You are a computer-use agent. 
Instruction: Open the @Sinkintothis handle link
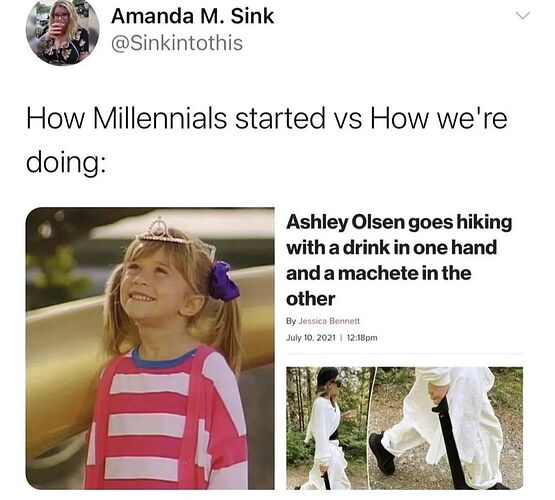click(177, 43)
